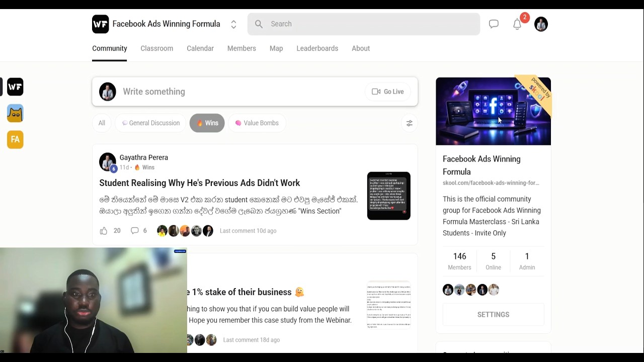The width and height of the screenshot is (644, 362).
Task: Click Last comment 10d ago
Action: 248,231
